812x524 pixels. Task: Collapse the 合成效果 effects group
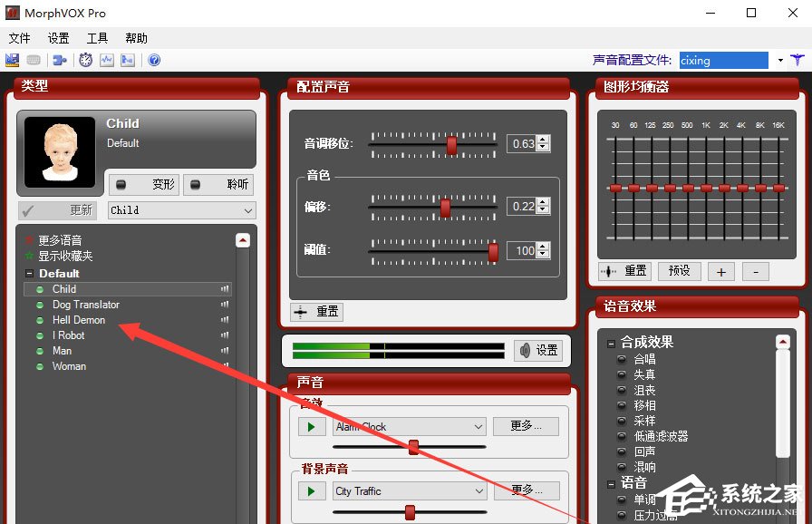611,344
